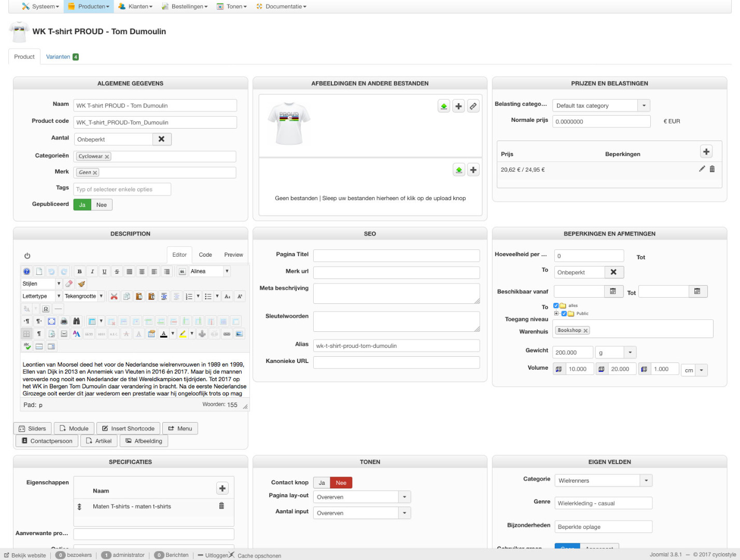Open the Systeem menu
The width and height of the screenshot is (740, 560).
pos(40,6)
